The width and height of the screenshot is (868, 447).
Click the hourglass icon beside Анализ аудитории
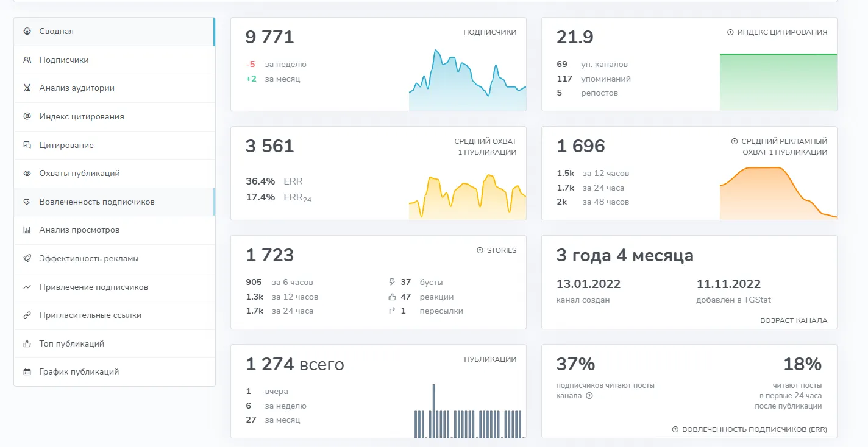(27, 88)
